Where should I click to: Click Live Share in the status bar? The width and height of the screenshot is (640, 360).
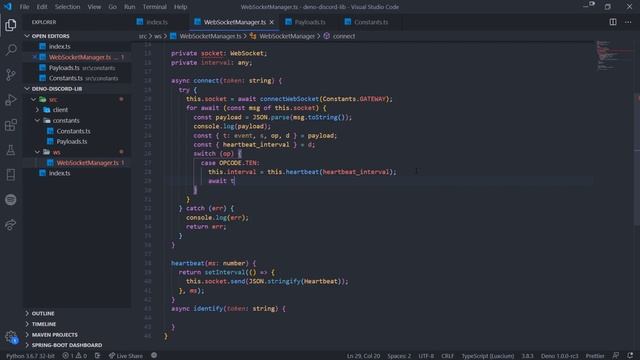[x=126, y=356]
